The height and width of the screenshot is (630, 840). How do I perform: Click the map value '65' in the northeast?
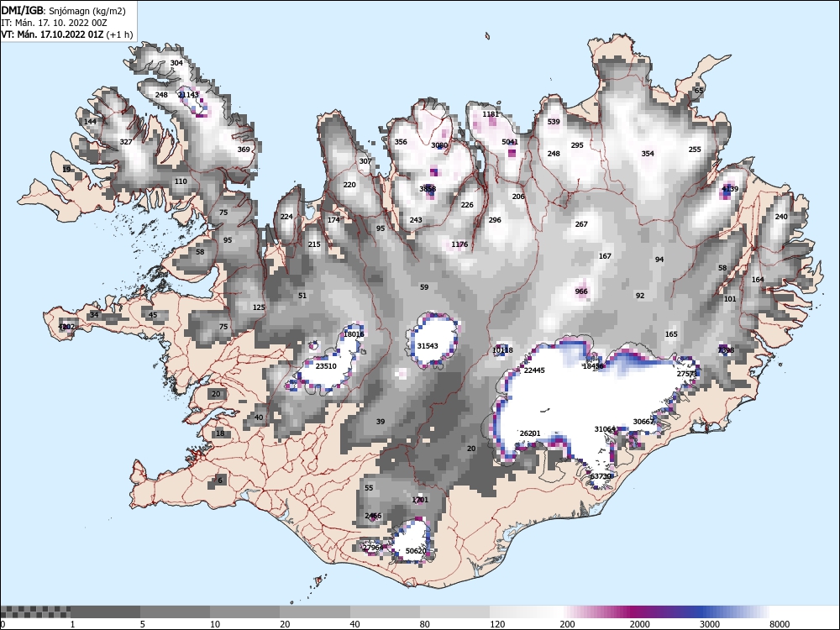coord(699,91)
